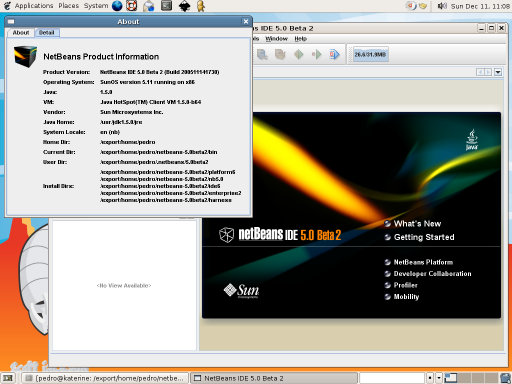Switch to the Detail tab
This screenshot has height=384, width=512.
click(x=47, y=33)
